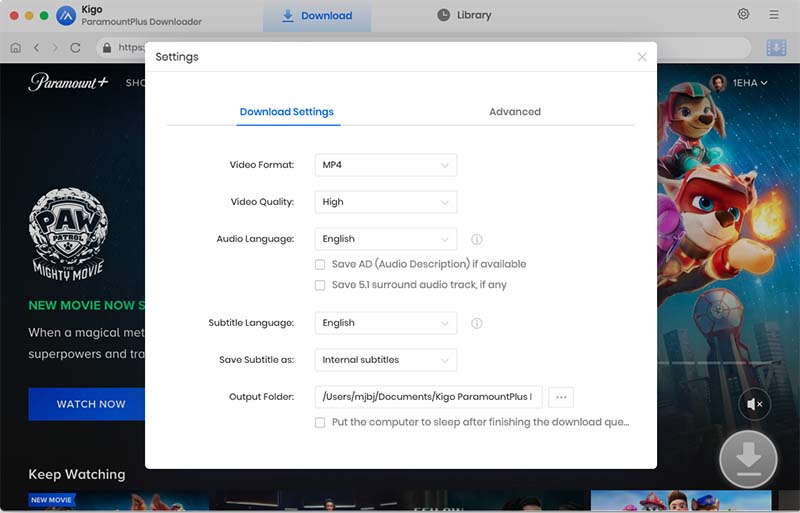Go to the home page icon

coord(16,47)
